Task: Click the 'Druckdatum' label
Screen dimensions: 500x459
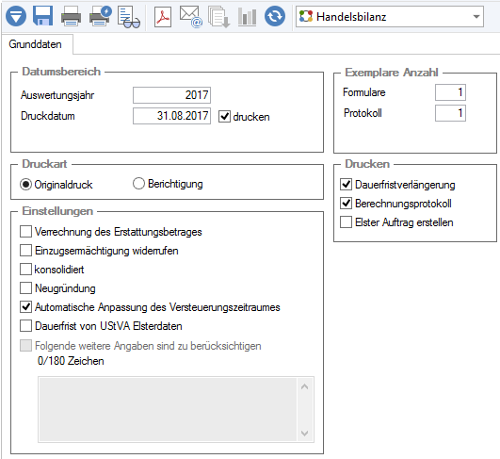Action: click(48, 116)
